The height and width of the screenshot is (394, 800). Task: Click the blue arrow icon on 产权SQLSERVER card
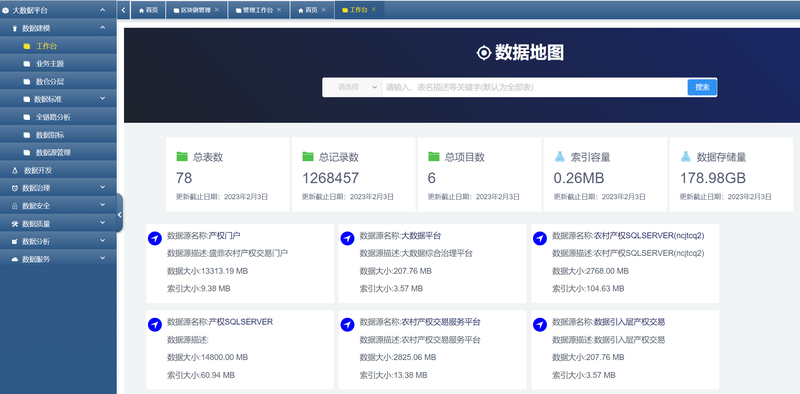155,324
